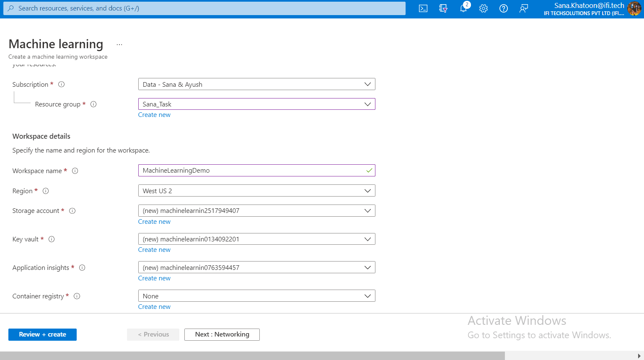Open the Directories and subscriptions filter icon

443,8
